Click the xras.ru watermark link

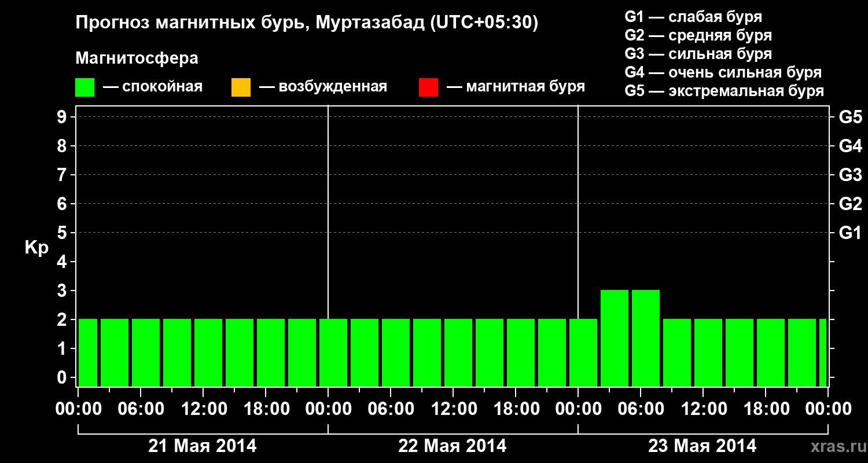pyautogui.click(x=836, y=446)
